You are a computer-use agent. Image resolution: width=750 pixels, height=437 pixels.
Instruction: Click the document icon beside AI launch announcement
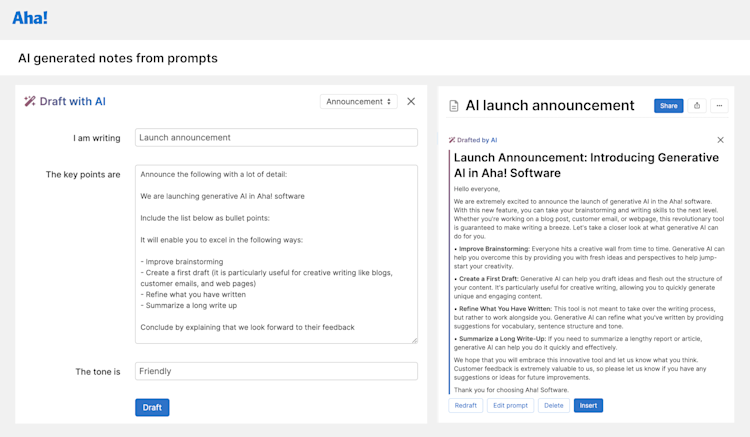[x=453, y=106]
